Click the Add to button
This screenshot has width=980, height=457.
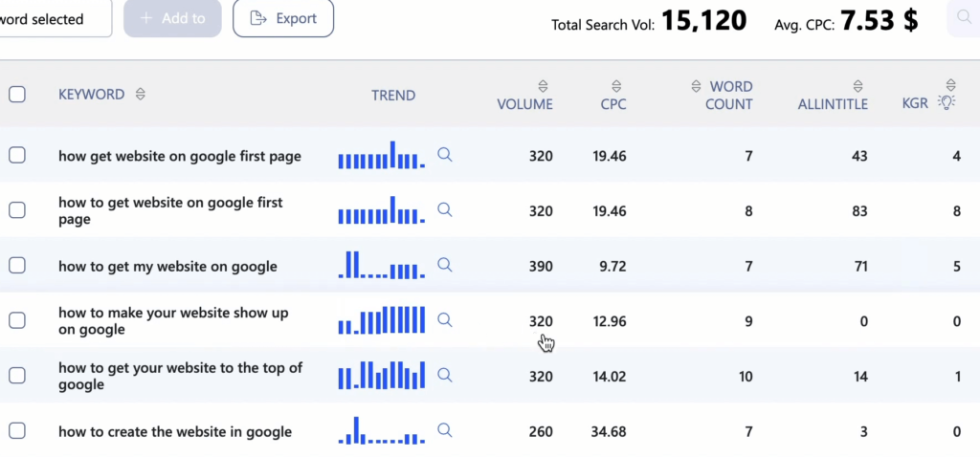point(172,19)
